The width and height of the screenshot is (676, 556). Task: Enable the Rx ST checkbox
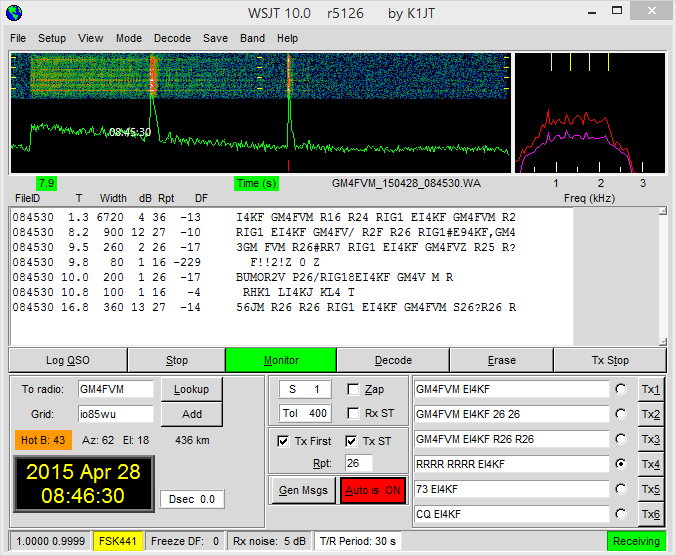[x=353, y=414]
